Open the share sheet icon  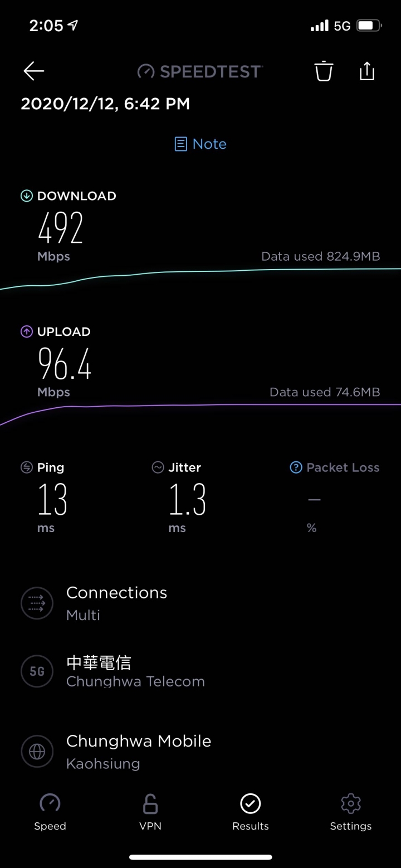(x=366, y=71)
